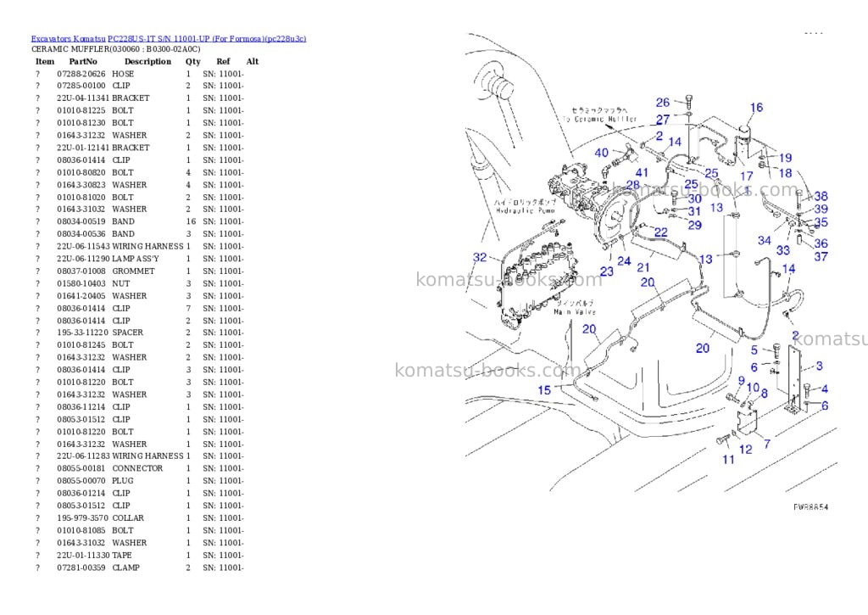Select part number 01010-80820
Screen dimensions: 868x615
(x=81, y=172)
